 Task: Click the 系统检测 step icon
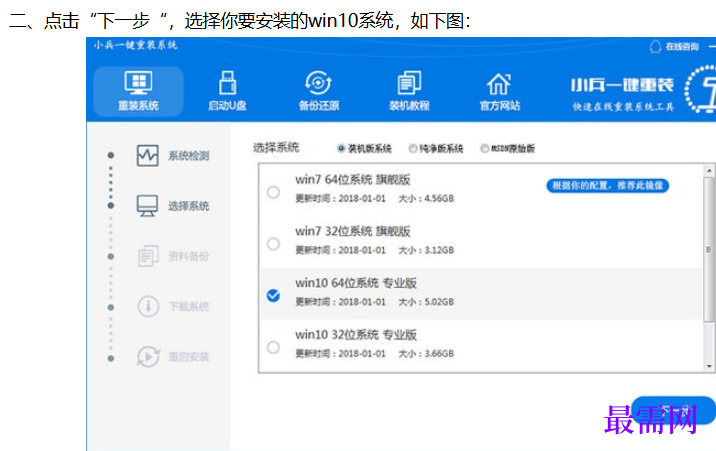coord(148,156)
